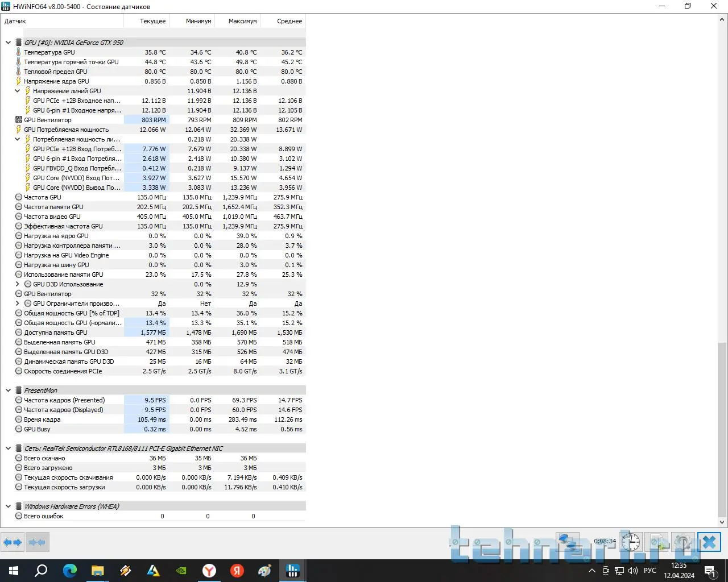The width and height of the screenshot is (728, 582).
Task: Open network status in system tray
Action: (x=619, y=571)
